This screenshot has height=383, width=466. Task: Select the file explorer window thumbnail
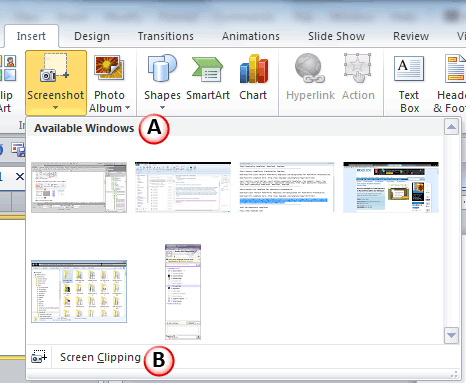click(x=79, y=292)
